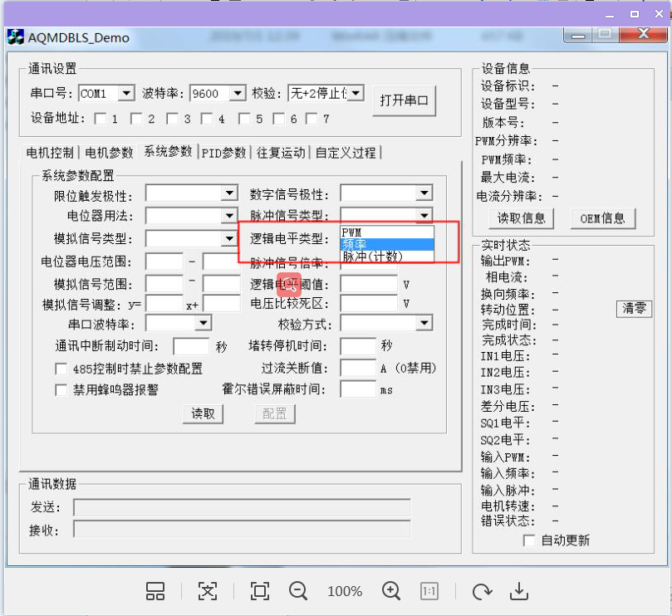Switch to the PID参数 tab
Screen dimensions: 672x616
223,153
